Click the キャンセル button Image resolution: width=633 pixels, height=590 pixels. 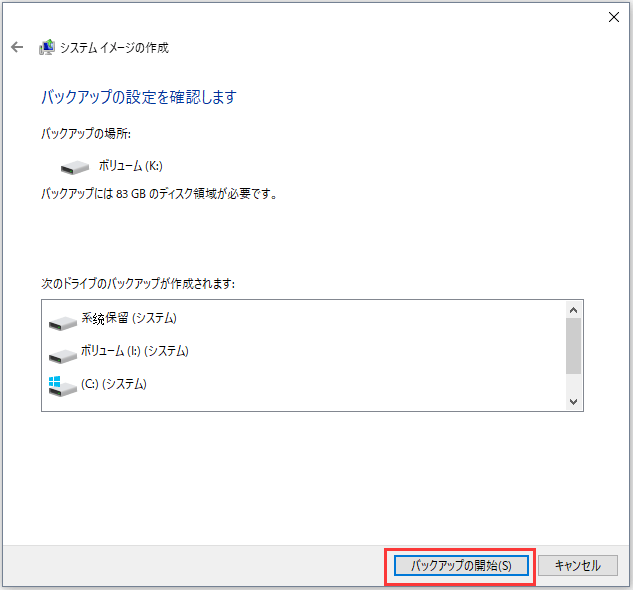(578, 565)
